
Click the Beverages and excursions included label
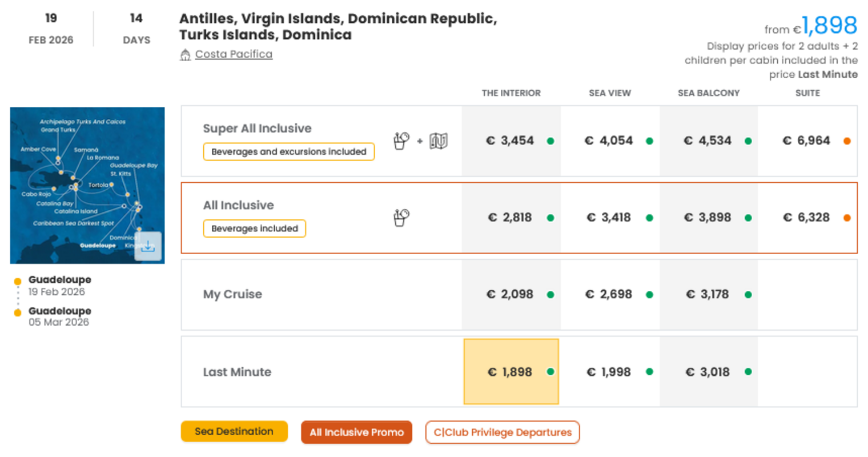click(288, 152)
